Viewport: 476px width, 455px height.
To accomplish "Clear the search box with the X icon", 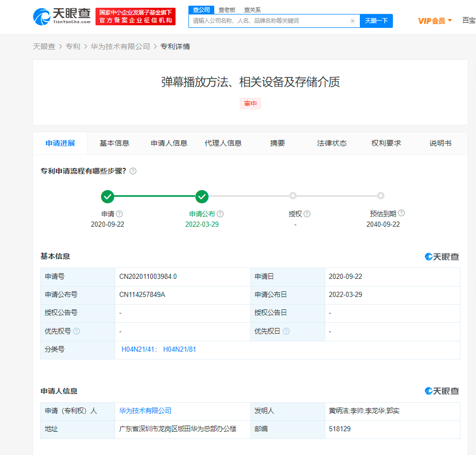I will [353, 21].
